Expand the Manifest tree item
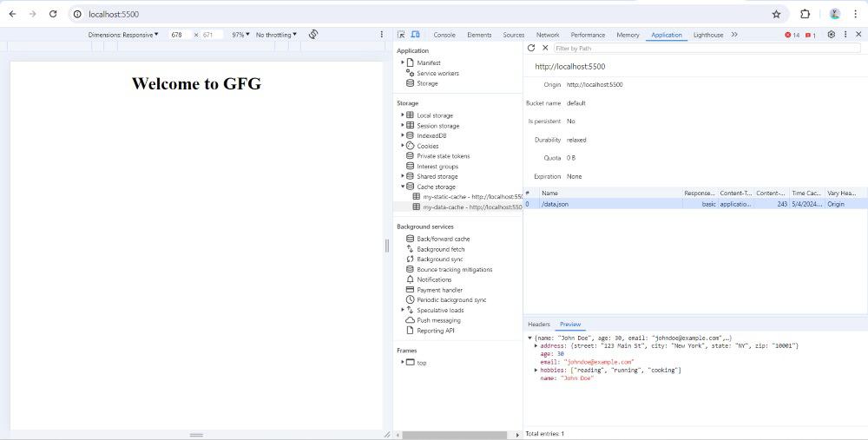This screenshot has height=440, width=868. [403, 62]
